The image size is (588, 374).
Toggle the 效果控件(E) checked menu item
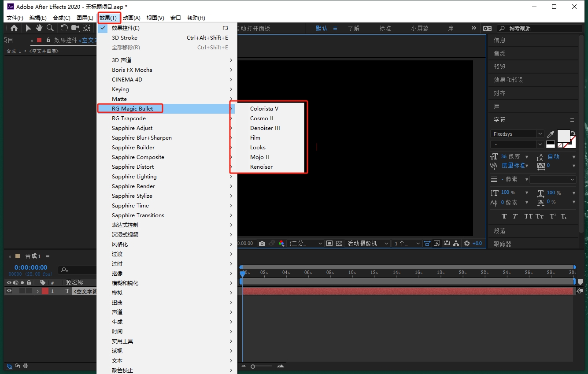point(126,28)
